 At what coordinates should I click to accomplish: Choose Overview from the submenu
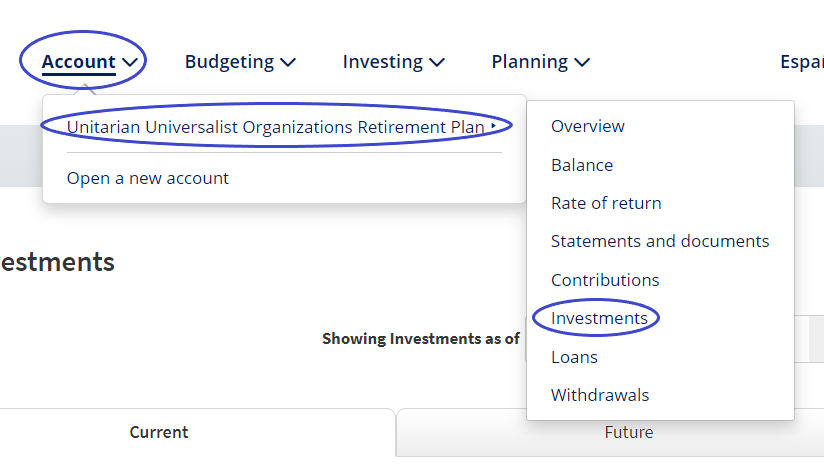pyautogui.click(x=588, y=126)
